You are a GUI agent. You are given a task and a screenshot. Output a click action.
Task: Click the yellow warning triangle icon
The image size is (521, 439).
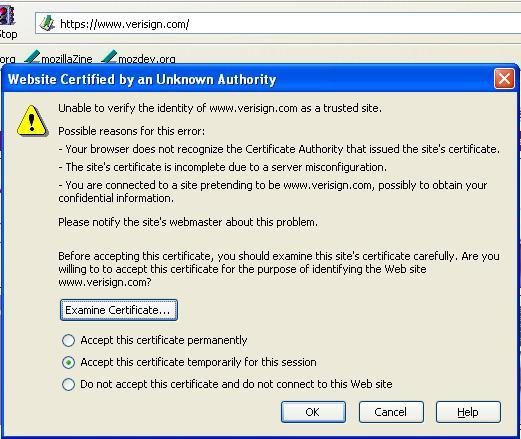(32, 121)
